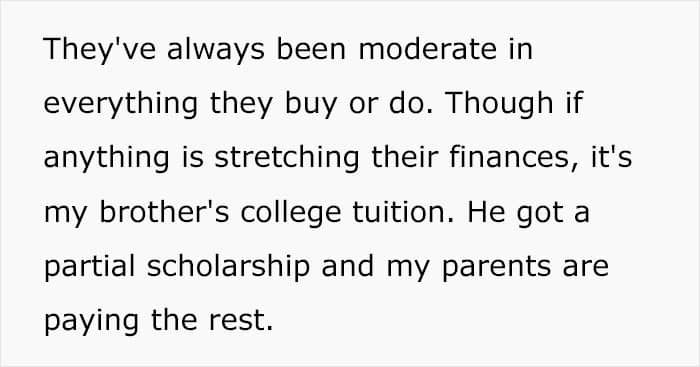Click the word "always"
700x367 pixels.
click(216, 48)
